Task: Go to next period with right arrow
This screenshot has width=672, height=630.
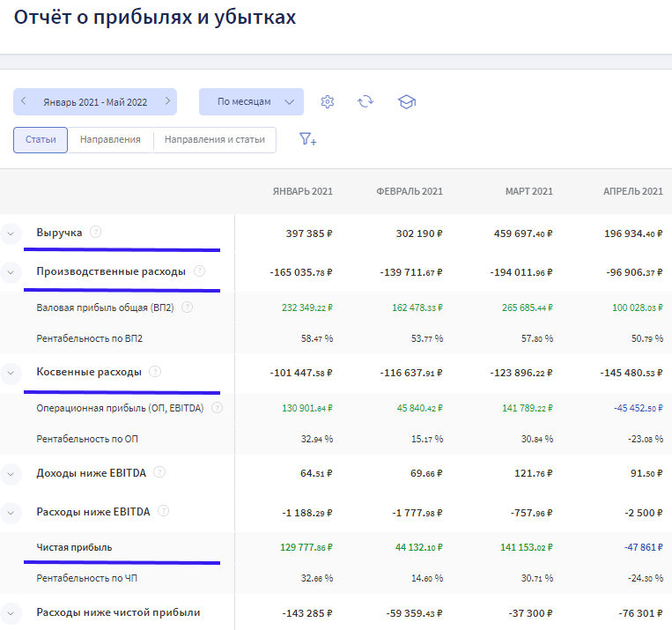Action: (166, 101)
